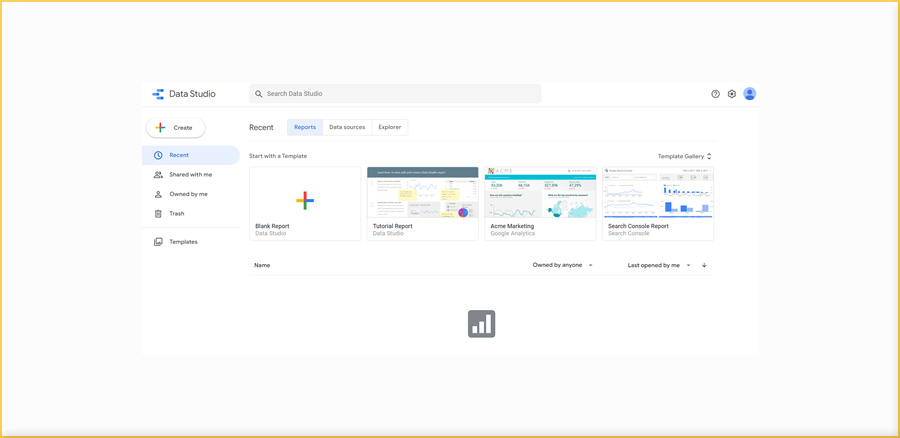Click the Acme Marketing title text
The width and height of the screenshot is (900, 438).
pyautogui.click(x=512, y=226)
